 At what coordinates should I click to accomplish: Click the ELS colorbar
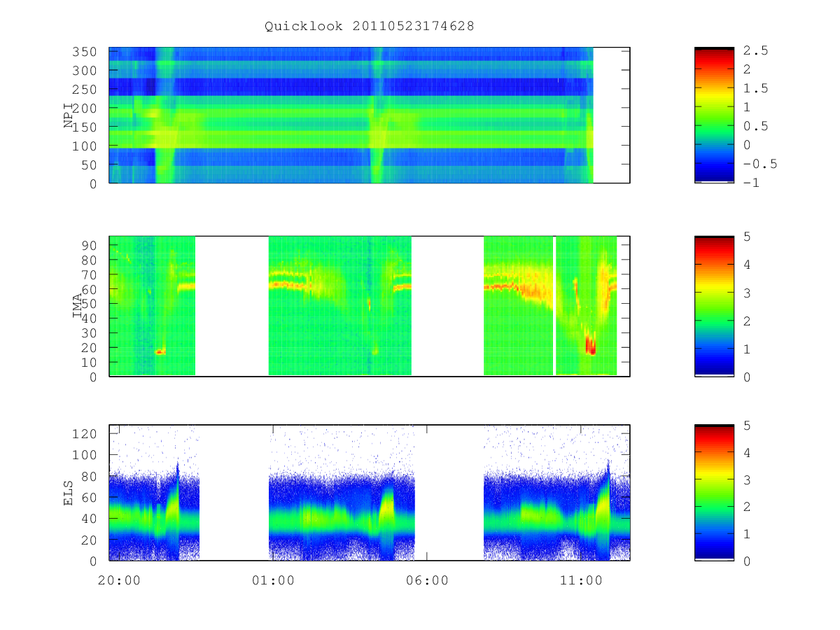click(x=714, y=492)
